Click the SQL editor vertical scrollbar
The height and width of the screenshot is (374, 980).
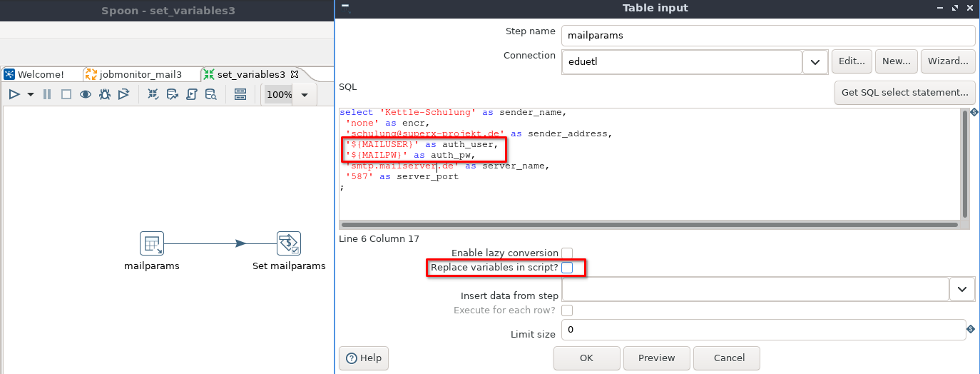coord(965,163)
